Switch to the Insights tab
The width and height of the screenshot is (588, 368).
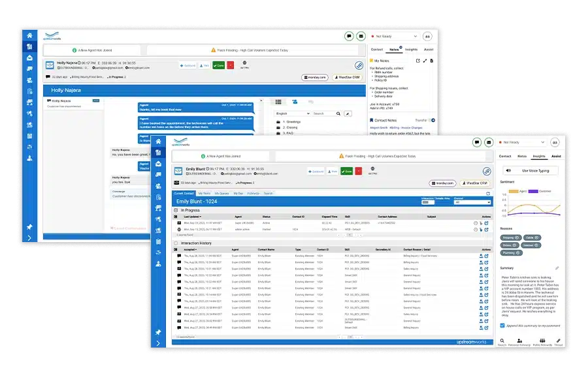[x=539, y=157]
